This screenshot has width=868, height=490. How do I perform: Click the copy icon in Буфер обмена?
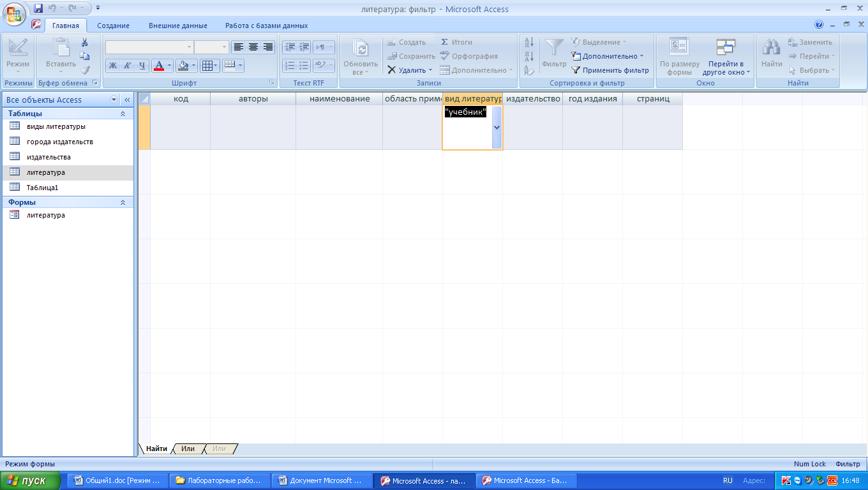pyautogui.click(x=84, y=56)
